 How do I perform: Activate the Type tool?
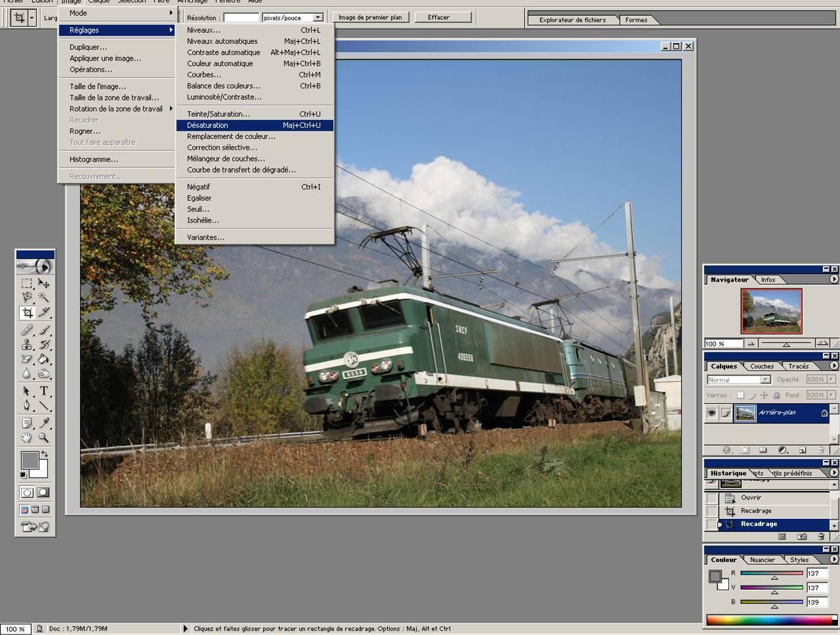point(43,391)
